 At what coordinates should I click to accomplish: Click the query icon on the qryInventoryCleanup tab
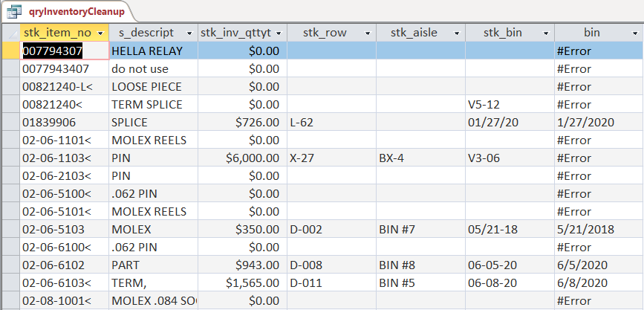pos(14,11)
